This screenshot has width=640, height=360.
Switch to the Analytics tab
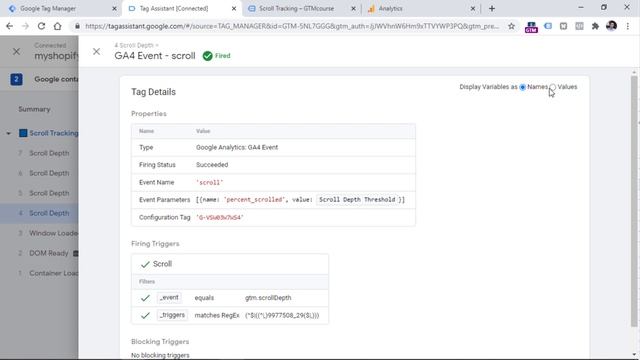(421, 9)
